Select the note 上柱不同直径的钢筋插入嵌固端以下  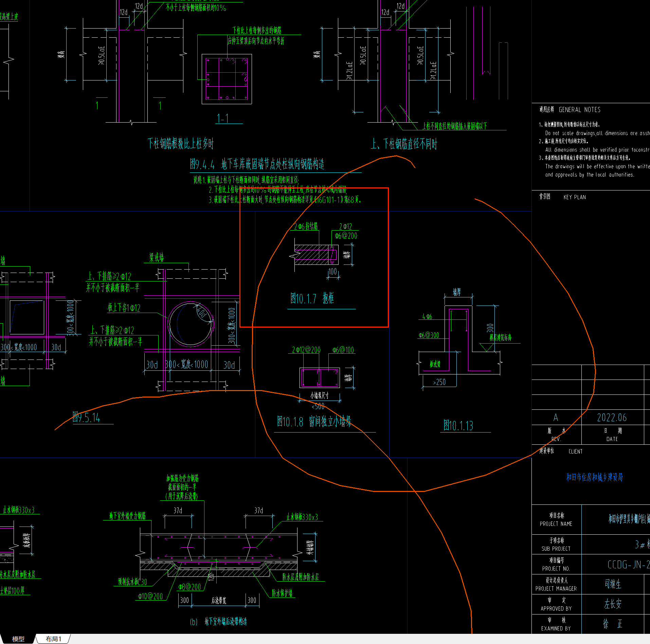pyautogui.click(x=455, y=126)
